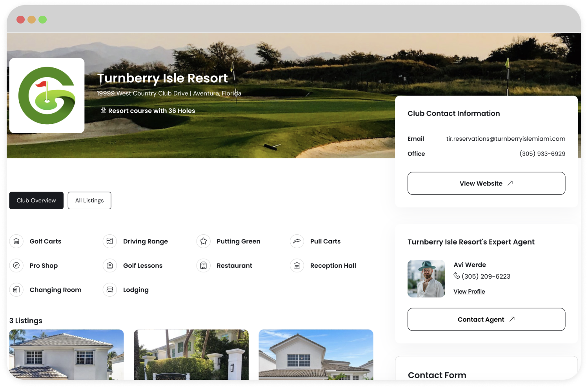Screen dimensions: 588x388
Task: Click the Club Contact Information heading
Action: coord(454,114)
